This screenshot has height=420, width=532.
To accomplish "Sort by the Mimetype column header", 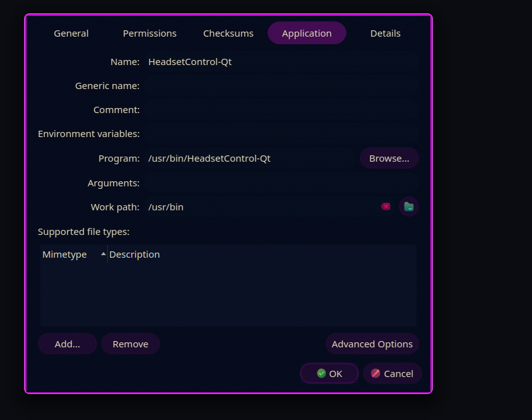I will pyautogui.click(x=74, y=255).
